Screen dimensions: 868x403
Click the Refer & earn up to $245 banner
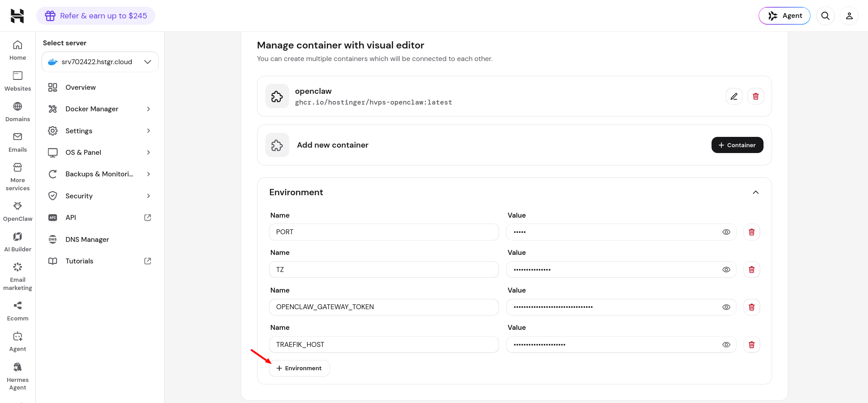(x=95, y=16)
